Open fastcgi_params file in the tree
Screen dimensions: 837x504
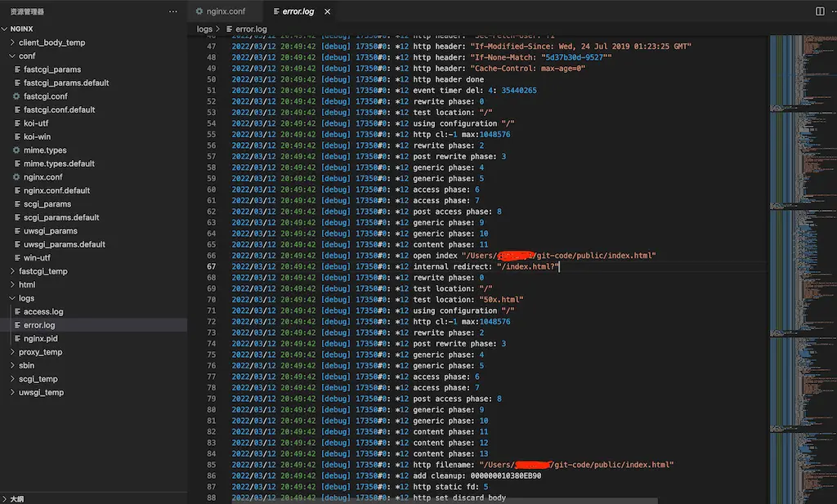tap(52, 69)
